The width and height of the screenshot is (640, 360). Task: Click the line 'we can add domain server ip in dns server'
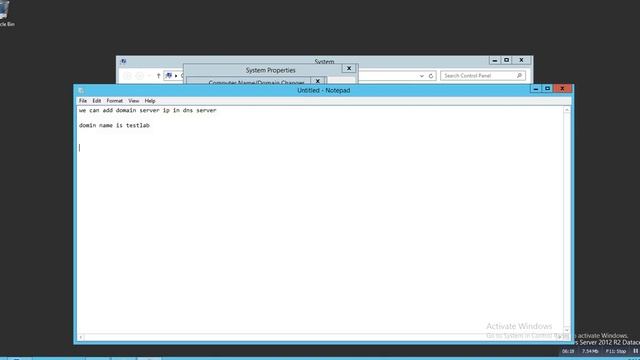[147, 110]
